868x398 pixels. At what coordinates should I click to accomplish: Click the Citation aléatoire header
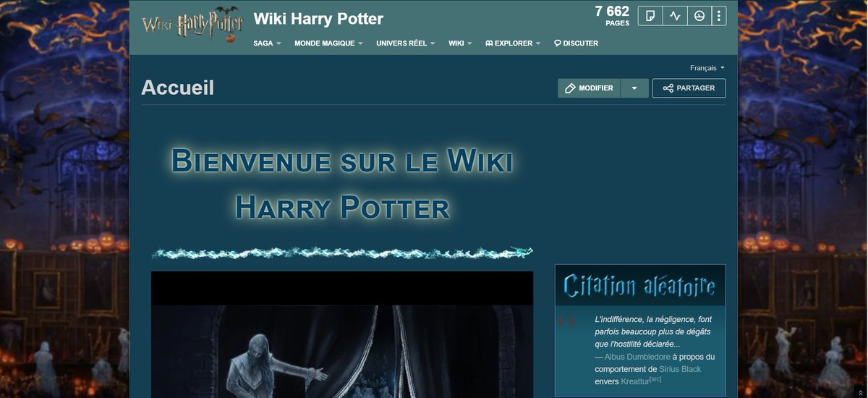click(640, 286)
